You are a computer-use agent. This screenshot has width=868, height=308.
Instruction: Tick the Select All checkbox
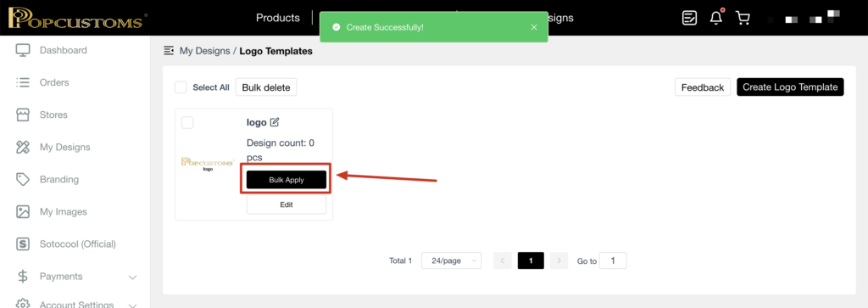[181, 87]
